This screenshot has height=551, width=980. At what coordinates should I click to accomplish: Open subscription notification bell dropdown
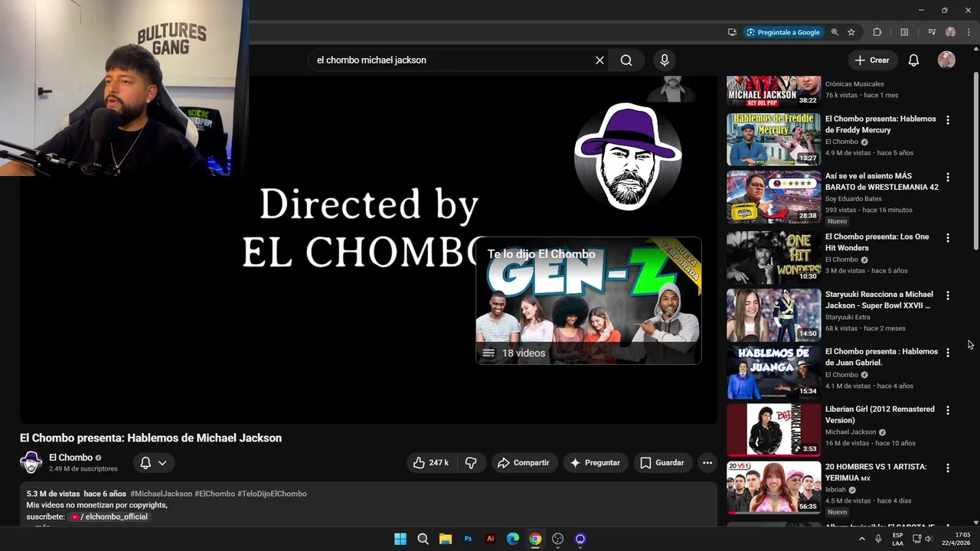point(153,463)
